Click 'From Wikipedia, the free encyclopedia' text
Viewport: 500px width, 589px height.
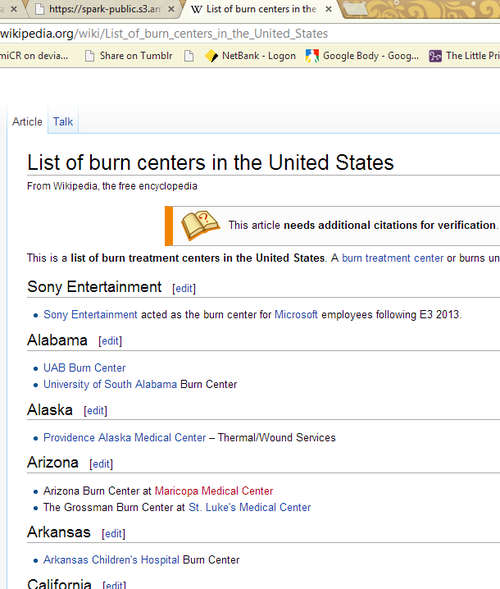[112, 186]
